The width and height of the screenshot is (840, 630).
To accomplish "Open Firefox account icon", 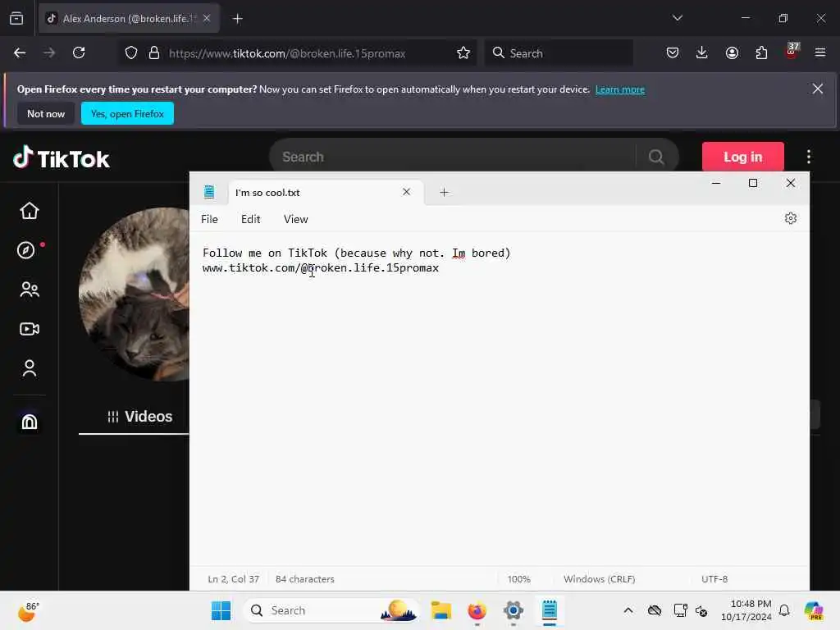I will 732,52.
